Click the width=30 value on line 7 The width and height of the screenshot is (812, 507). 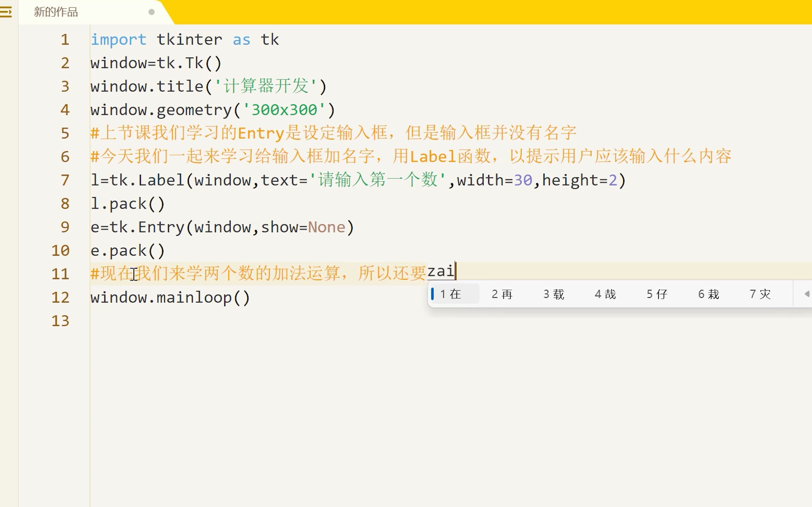coord(523,180)
